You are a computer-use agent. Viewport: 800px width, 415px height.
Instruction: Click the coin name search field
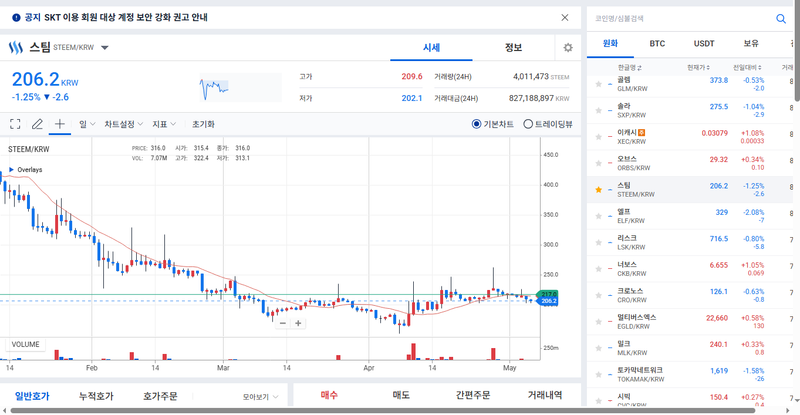[x=681, y=18]
